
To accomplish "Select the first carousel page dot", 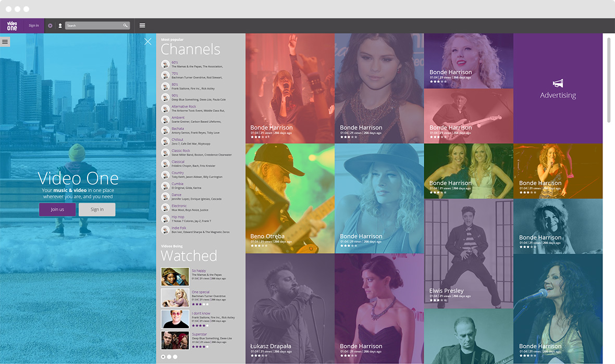I will pyautogui.click(x=163, y=357).
